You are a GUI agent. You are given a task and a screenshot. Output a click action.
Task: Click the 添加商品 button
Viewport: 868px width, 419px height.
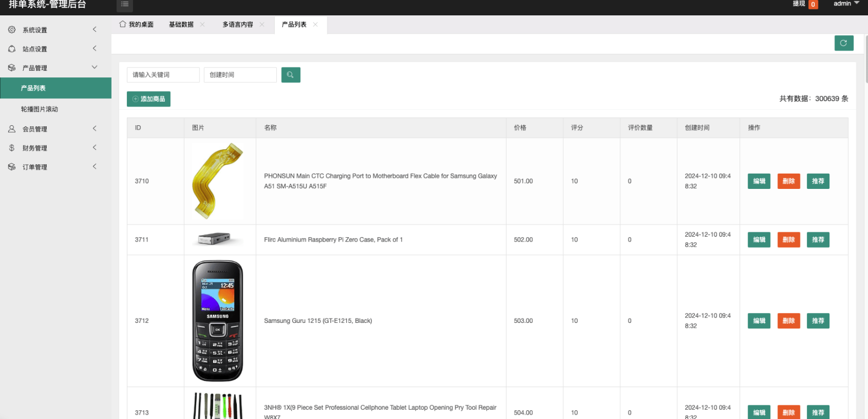point(149,99)
